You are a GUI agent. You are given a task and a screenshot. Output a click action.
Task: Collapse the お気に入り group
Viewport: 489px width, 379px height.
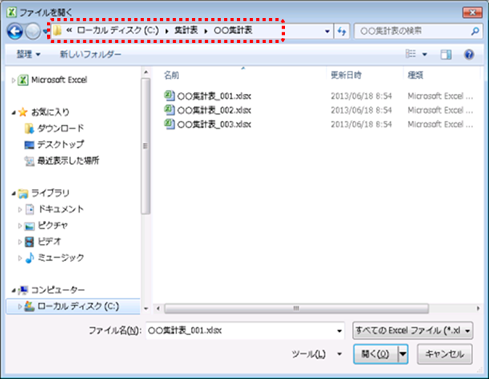pos(13,113)
